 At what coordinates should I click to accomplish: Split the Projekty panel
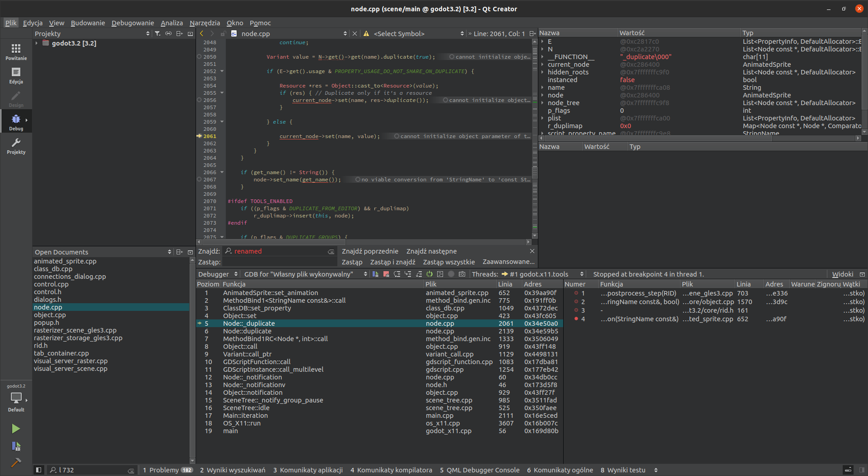pyautogui.click(x=179, y=34)
